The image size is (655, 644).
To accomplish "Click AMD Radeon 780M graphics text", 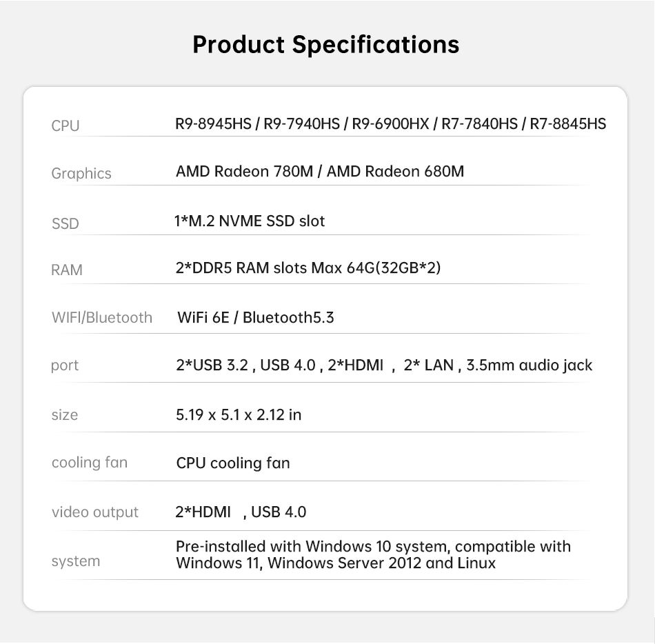I will [x=320, y=171].
